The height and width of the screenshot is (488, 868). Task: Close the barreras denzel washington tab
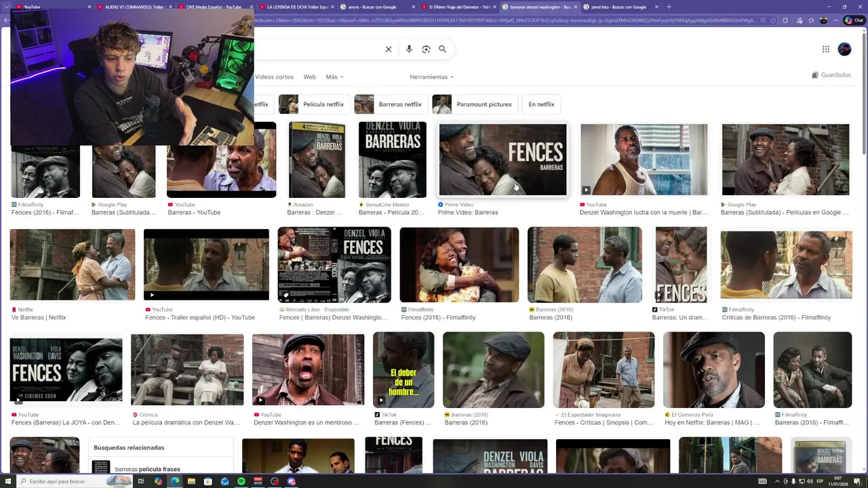coord(576,7)
